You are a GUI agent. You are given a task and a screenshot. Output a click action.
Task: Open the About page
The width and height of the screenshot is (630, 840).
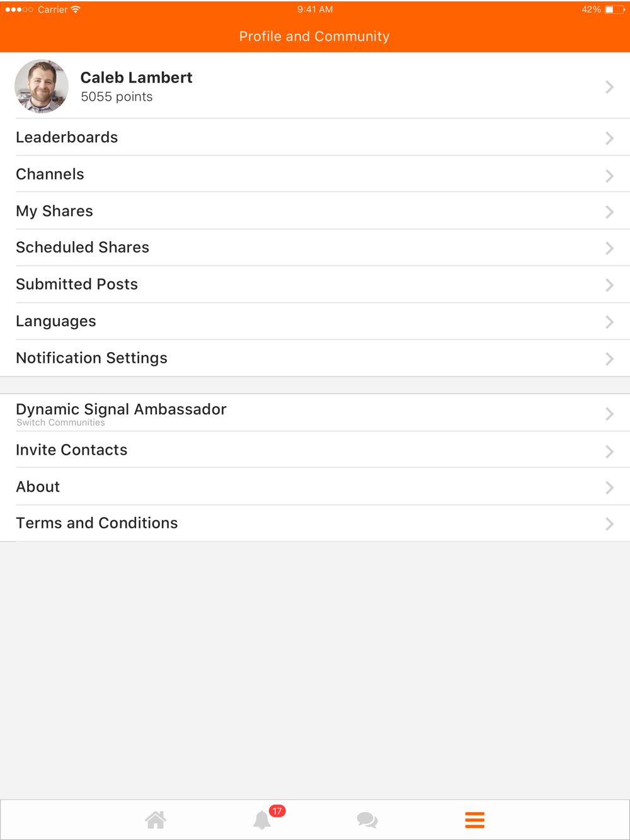tap(315, 487)
